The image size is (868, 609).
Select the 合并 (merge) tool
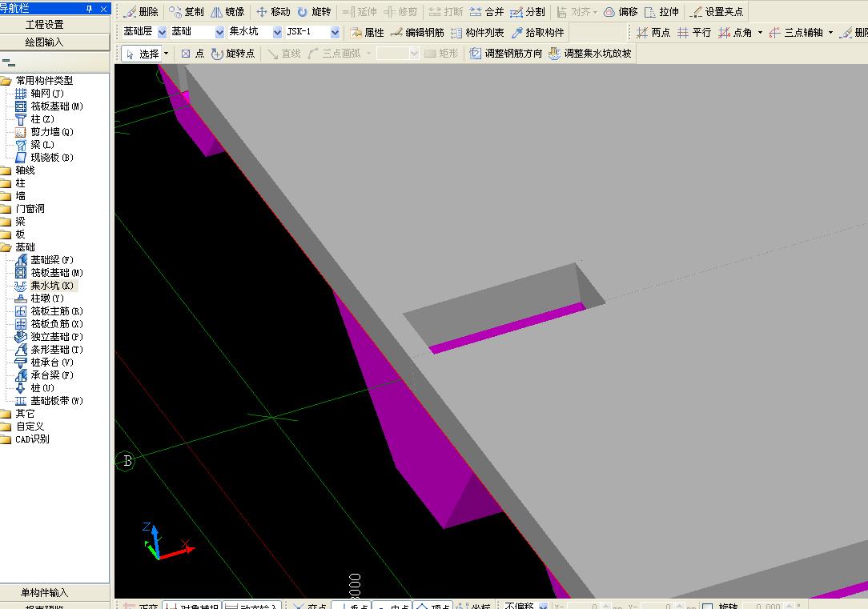pyautogui.click(x=486, y=12)
